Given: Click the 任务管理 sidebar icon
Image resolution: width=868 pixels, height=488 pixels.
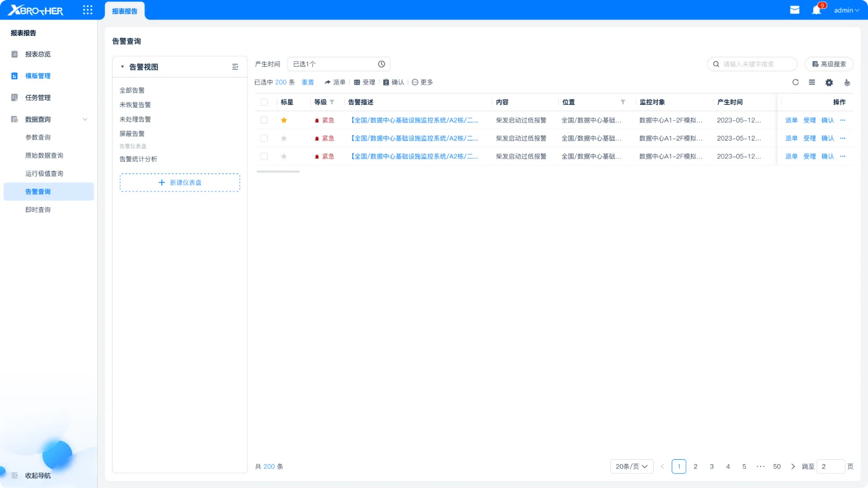Looking at the screenshot, I should pos(15,98).
